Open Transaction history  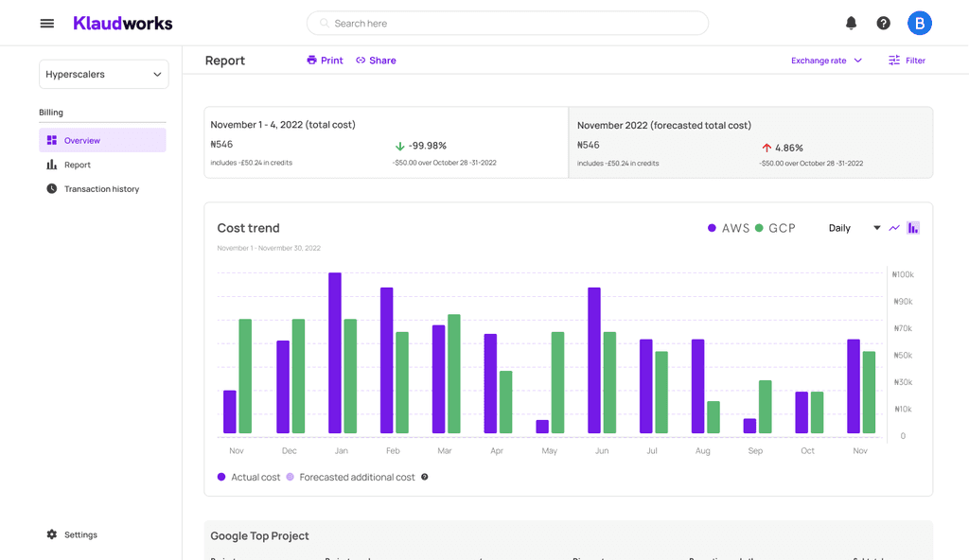pyautogui.click(x=101, y=188)
